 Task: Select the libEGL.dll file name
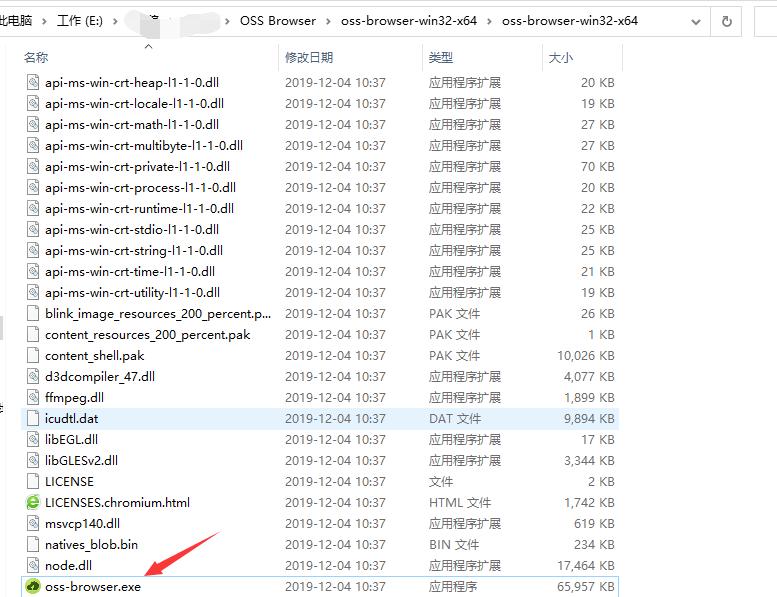click(x=71, y=439)
